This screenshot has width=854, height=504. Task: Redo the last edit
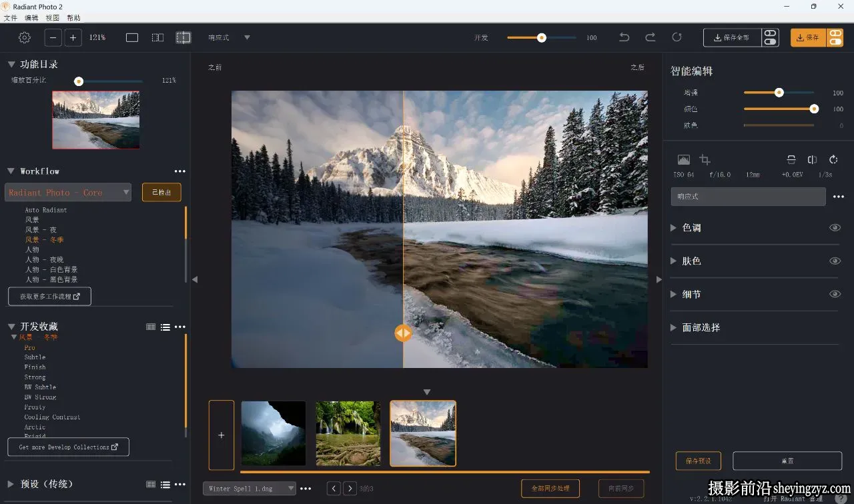(651, 37)
